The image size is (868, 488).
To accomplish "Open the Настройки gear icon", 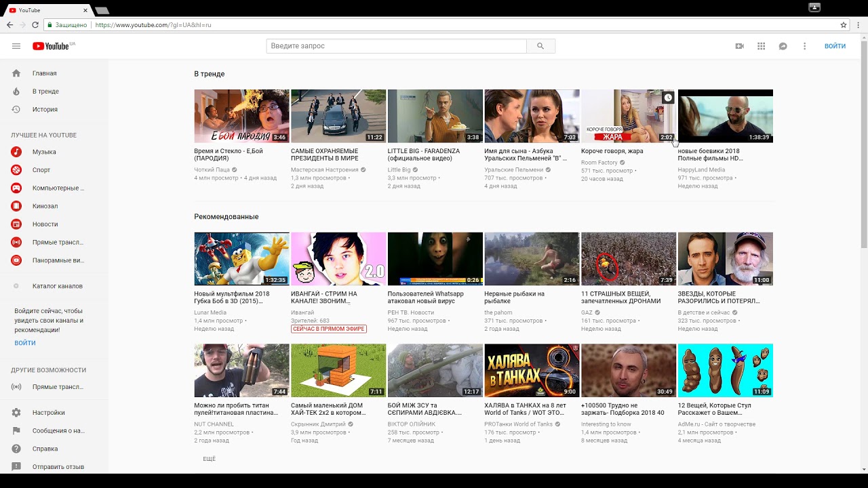I will pos(16,413).
